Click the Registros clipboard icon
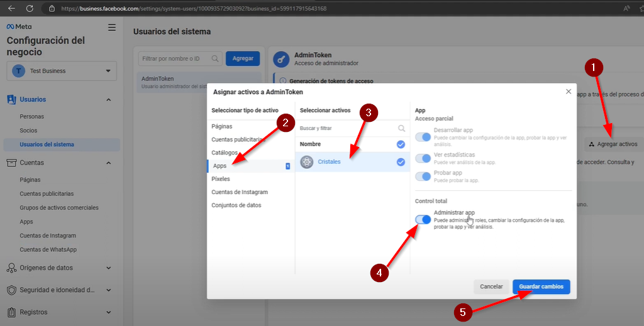The height and width of the screenshot is (326, 644). click(x=11, y=312)
